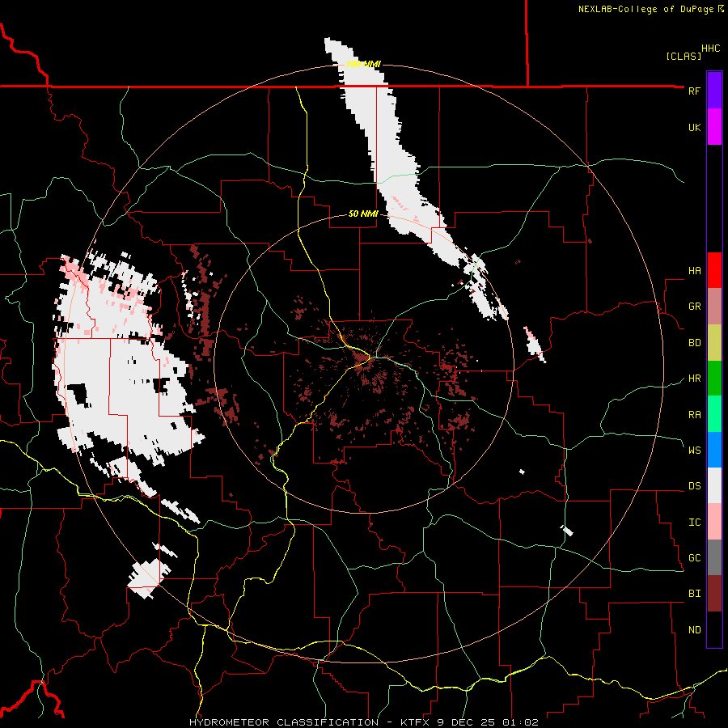Viewport: 728px width, 728px height.
Task: Click the GR legend label
Action: click(x=694, y=307)
